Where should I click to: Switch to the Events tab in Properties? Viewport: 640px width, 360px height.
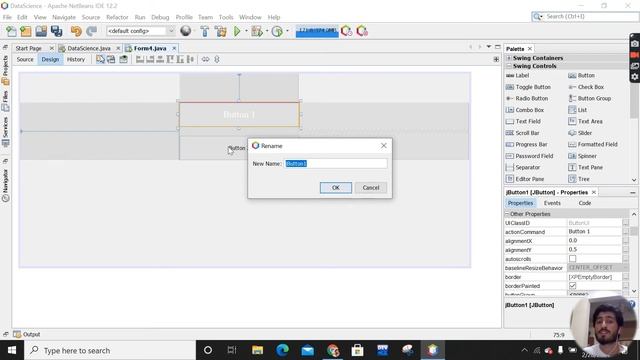click(552, 203)
